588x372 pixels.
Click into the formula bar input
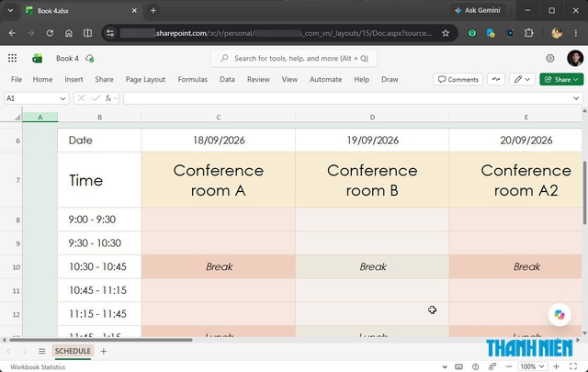[x=347, y=98]
